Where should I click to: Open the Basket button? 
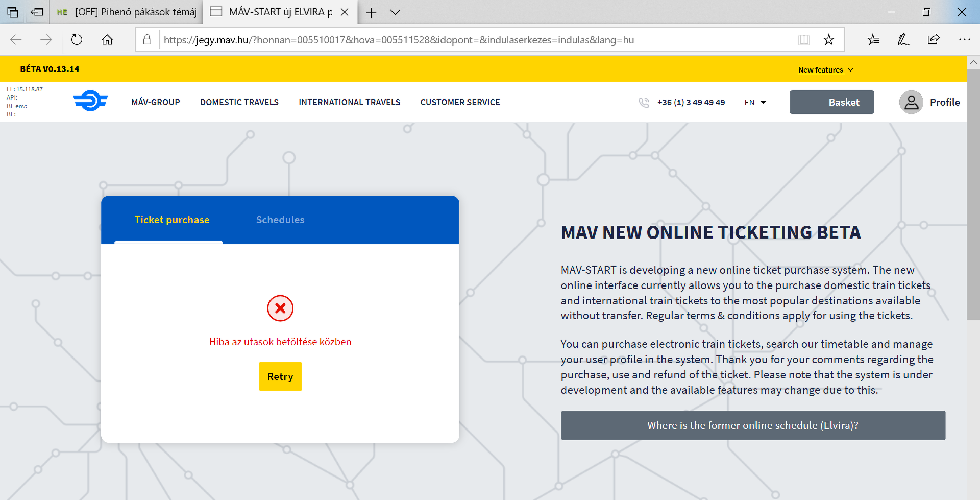pyautogui.click(x=832, y=102)
